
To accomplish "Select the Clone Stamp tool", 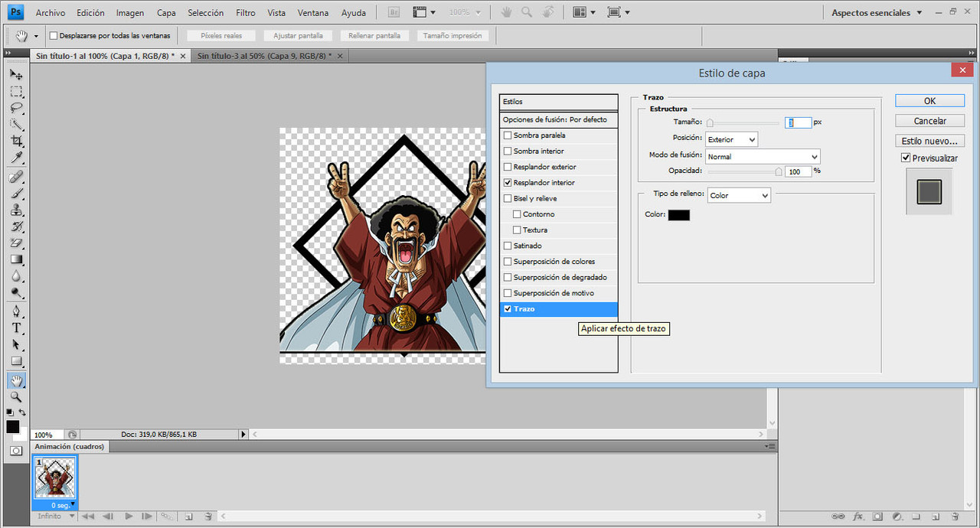I will tap(16, 210).
